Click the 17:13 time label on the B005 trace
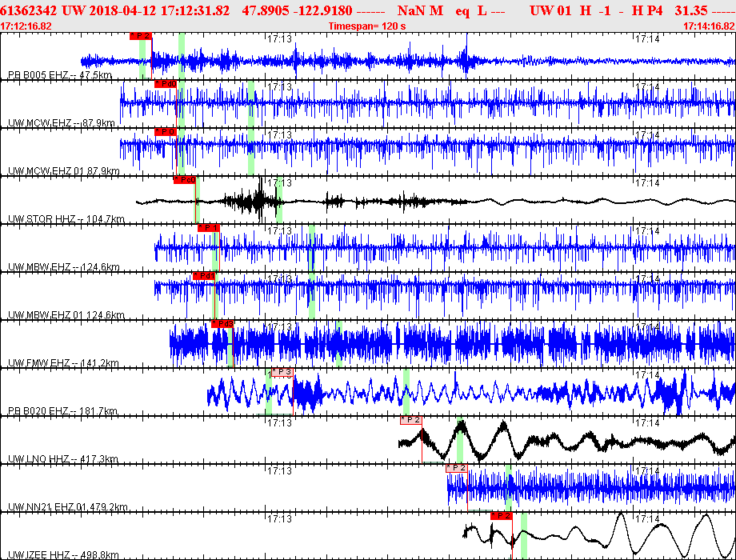This screenshot has height=560, width=736. [280, 39]
